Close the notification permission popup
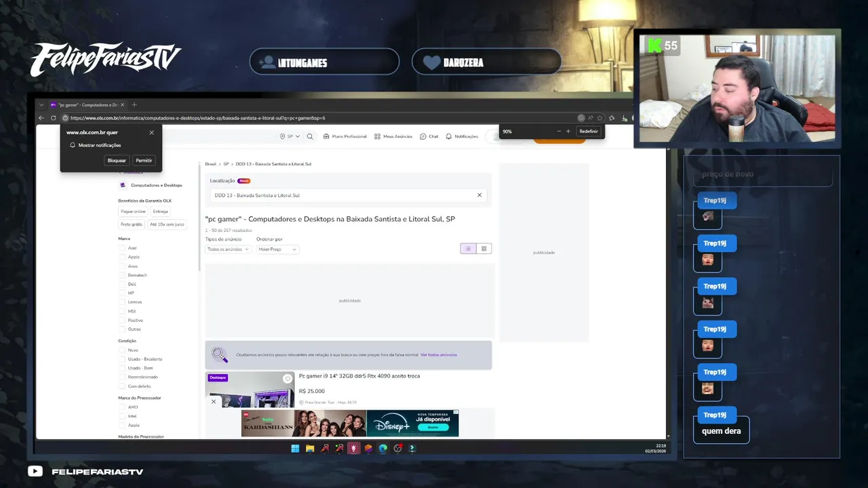868x488 pixels. pos(151,132)
